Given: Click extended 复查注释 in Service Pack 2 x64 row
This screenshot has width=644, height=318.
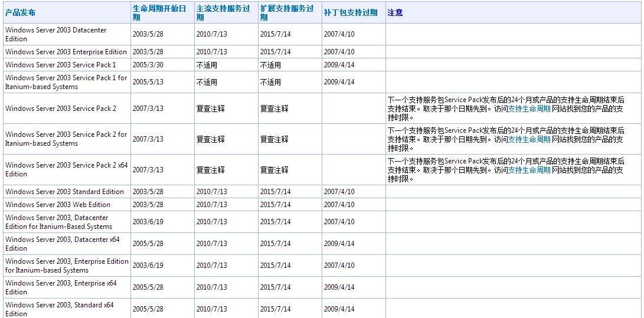Looking at the screenshot, I should (274, 170).
